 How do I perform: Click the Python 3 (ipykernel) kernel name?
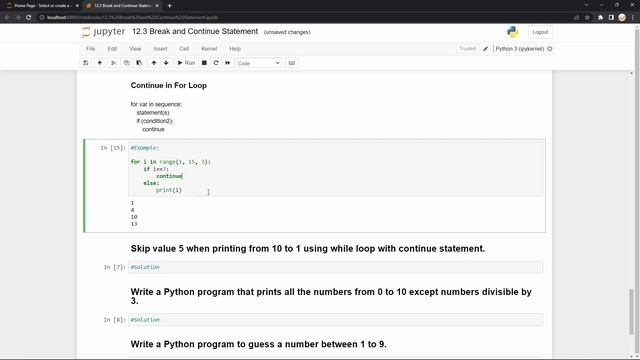point(520,49)
